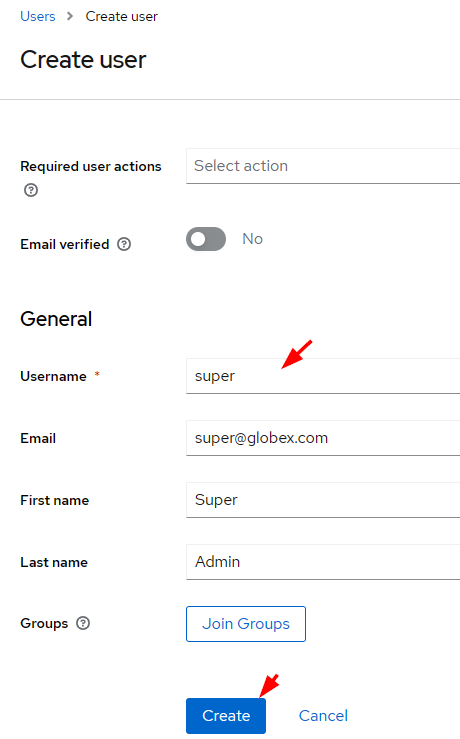The height and width of the screenshot is (739, 460).
Task: Click the Last name field showing Admin
Action: point(323,562)
